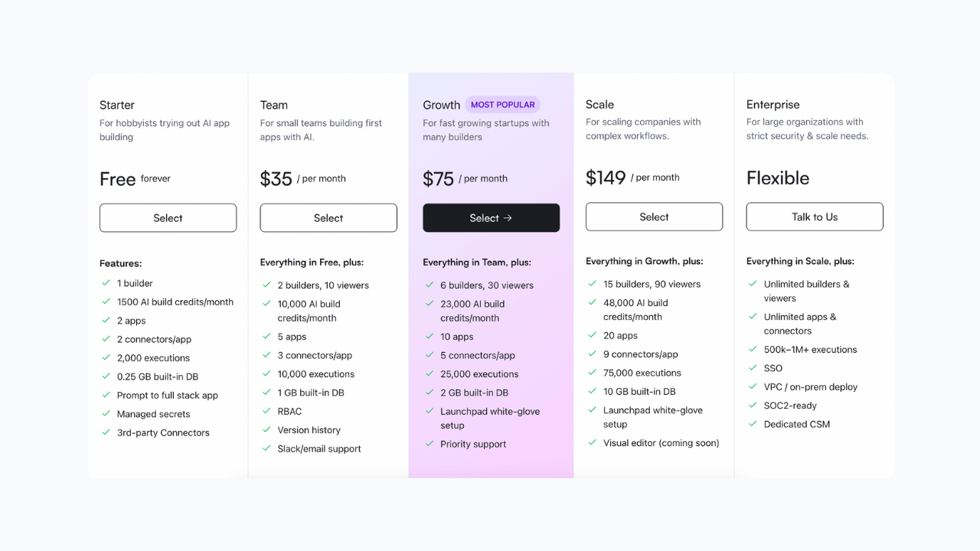Click the 3rd-party Connectors feature text
Image resolution: width=980 pixels, height=551 pixels.
coord(163,432)
